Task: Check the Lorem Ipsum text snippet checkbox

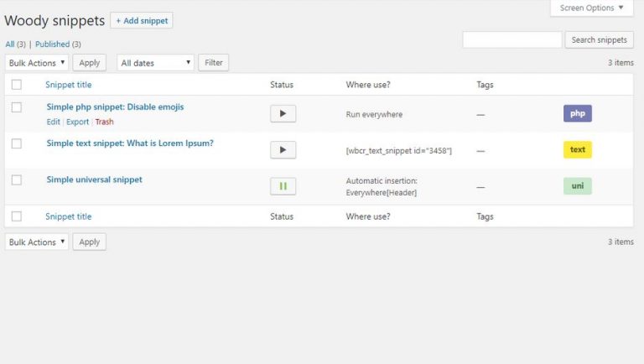Action: pyautogui.click(x=17, y=143)
